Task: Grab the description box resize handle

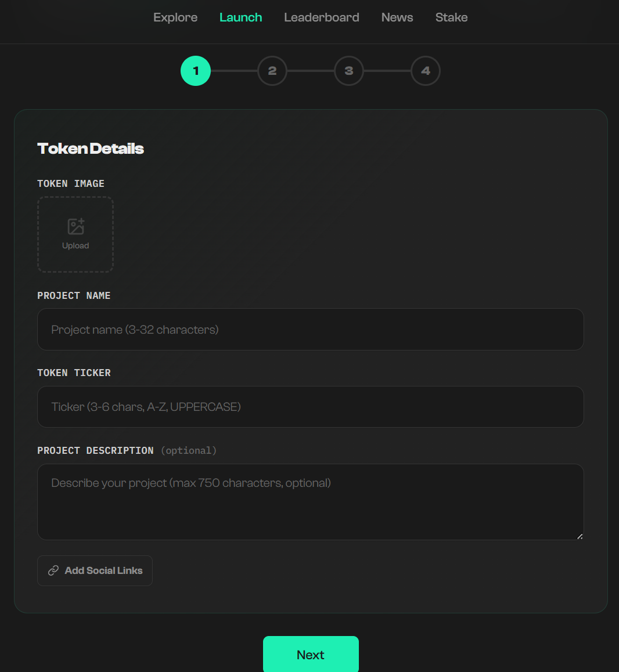Action: pos(580,536)
